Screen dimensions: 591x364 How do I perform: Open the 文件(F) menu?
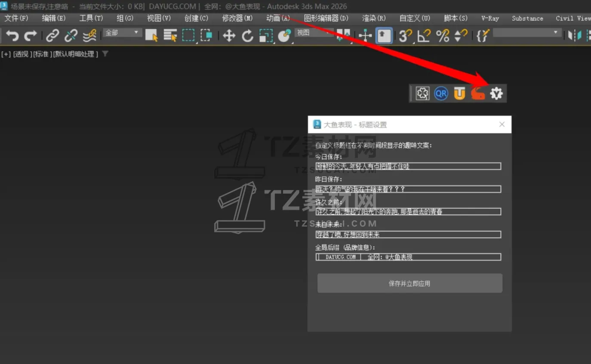pyautogui.click(x=16, y=18)
